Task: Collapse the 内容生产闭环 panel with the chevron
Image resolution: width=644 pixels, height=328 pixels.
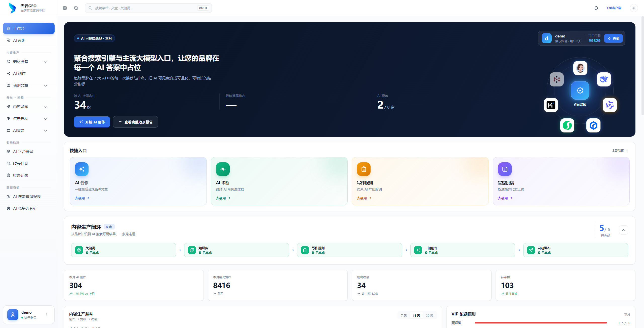Action: [x=624, y=230]
